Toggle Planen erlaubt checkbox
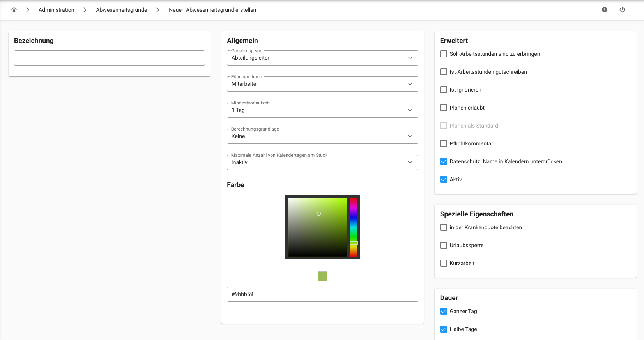The image size is (644, 340). click(x=444, y=108)
